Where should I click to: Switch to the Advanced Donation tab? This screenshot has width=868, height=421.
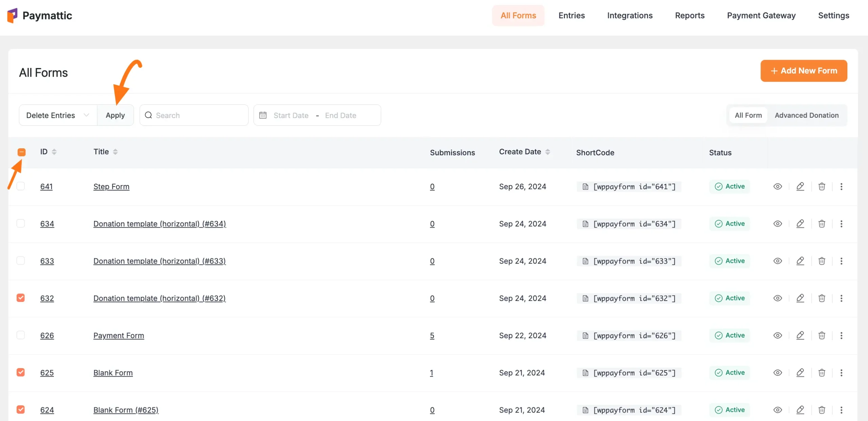point(806,115)
